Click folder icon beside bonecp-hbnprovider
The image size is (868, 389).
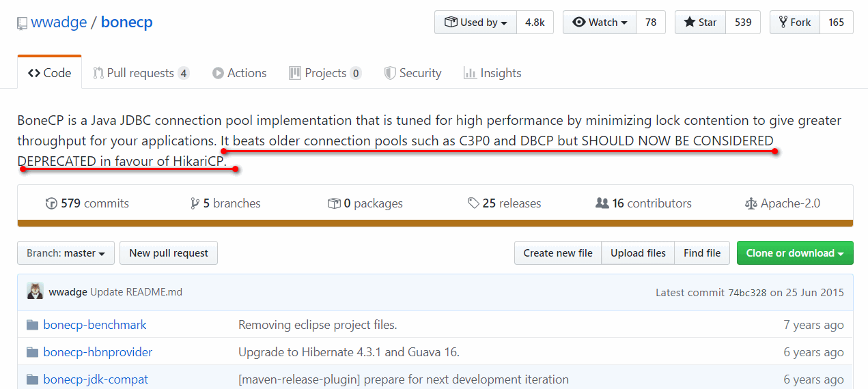(32, 352)
